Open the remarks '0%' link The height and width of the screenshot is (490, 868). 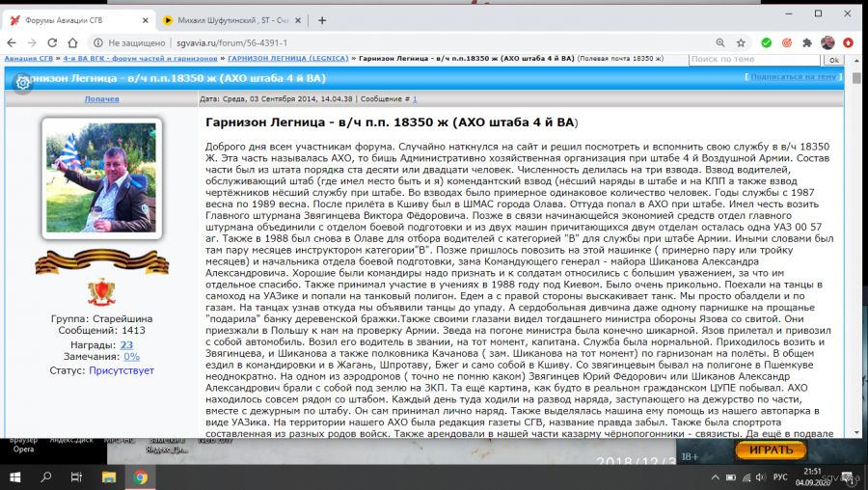(x=132, y=357)
